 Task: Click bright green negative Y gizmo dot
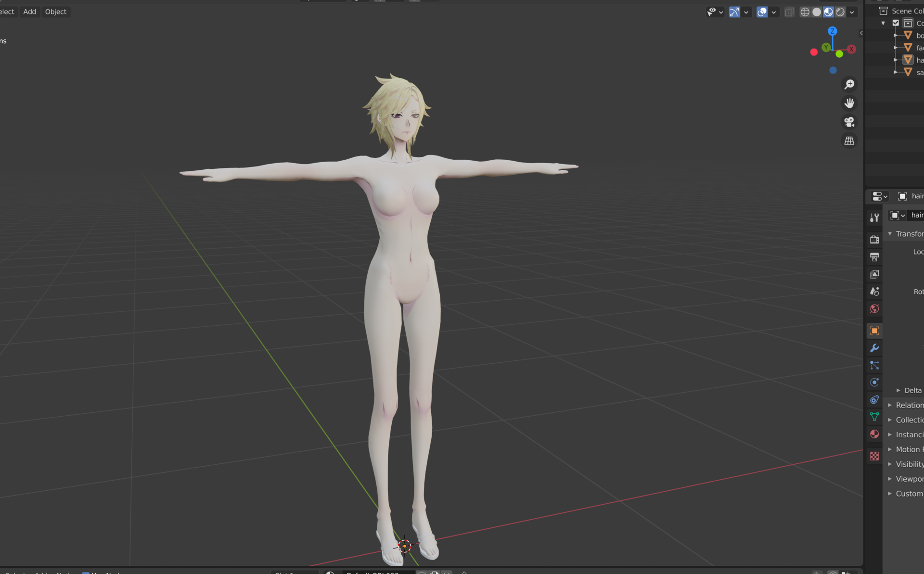[839, 54]
